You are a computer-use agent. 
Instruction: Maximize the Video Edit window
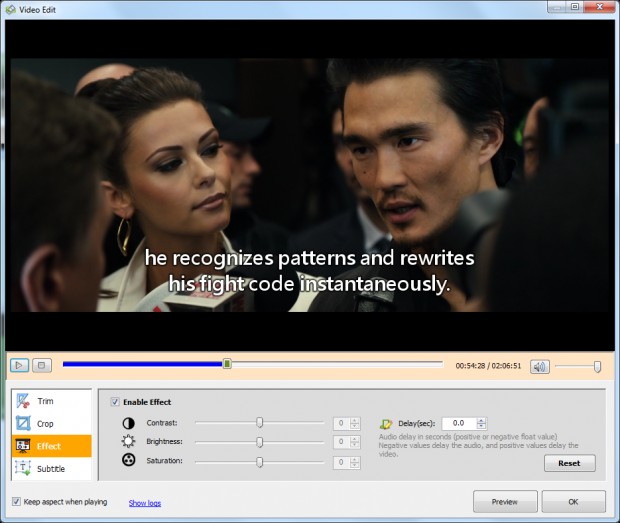(575, 6)
